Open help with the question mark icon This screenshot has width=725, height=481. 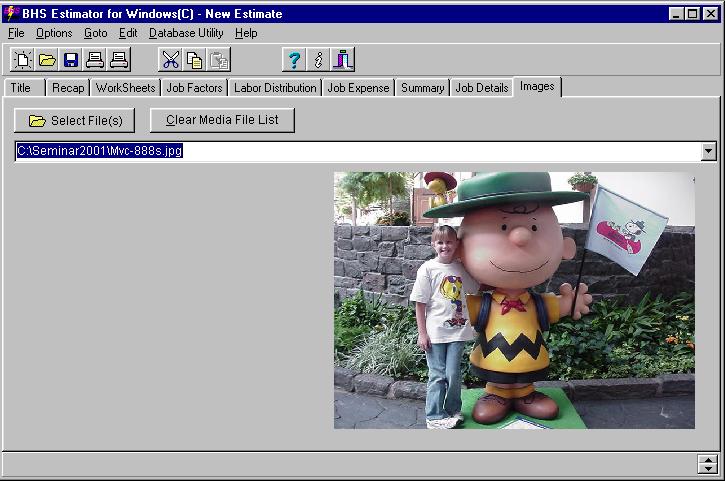(294, 60)
